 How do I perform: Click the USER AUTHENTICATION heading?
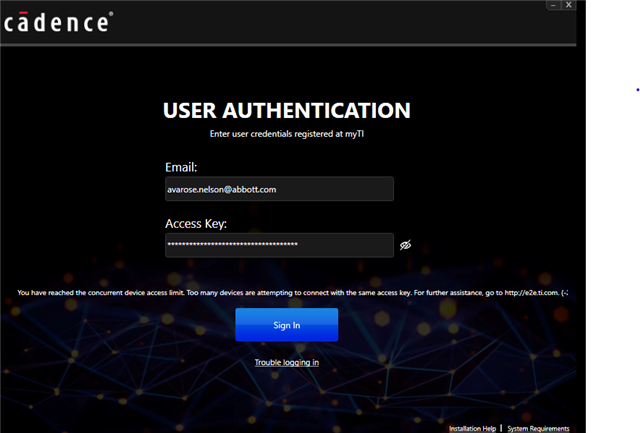[287, 111]
